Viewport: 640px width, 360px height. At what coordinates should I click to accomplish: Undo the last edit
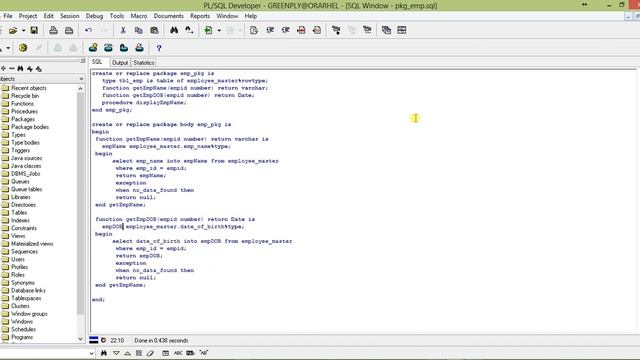pos(88,30)
